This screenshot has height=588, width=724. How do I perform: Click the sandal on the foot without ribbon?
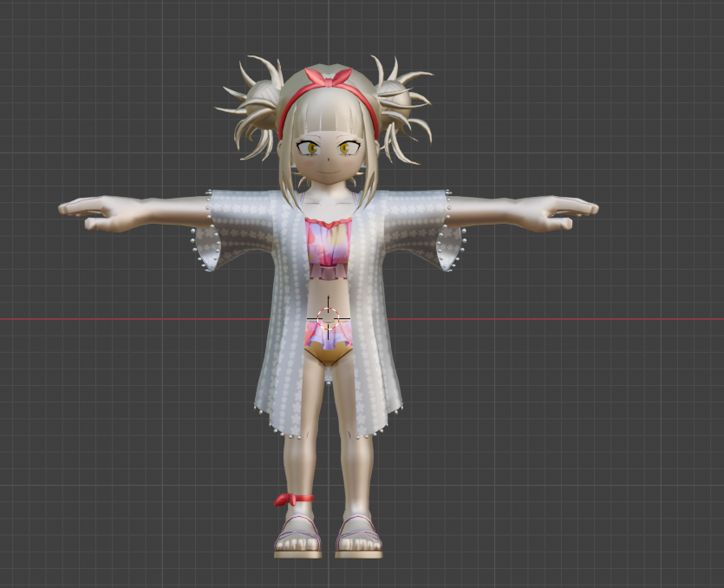coord(359,536)
